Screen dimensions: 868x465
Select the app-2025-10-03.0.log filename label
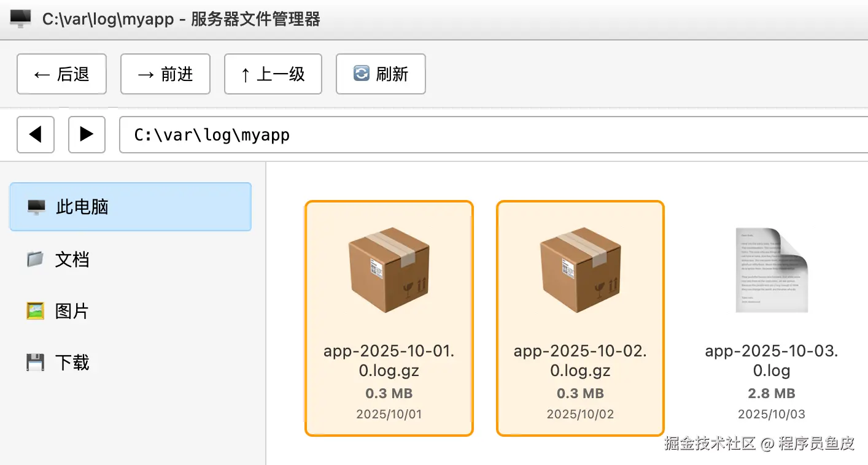tap(772, 361)
